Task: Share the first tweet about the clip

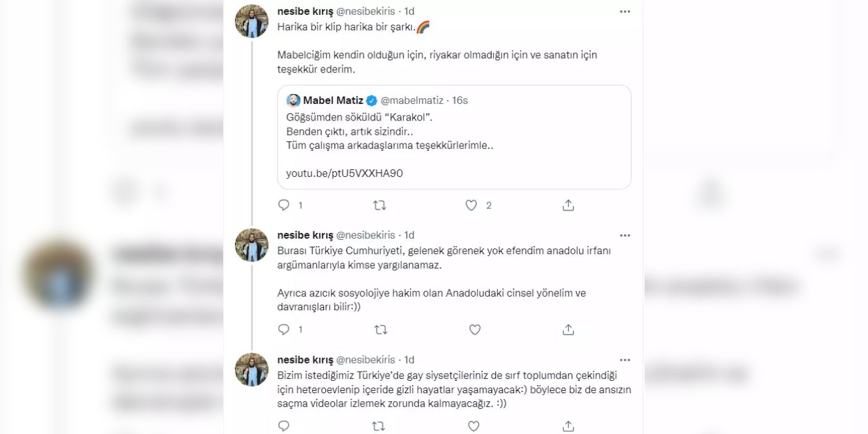Action: pyautogui.click(x=568, y=205)
